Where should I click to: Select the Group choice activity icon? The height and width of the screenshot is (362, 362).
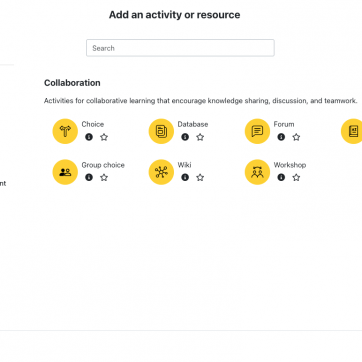(65, 172)
